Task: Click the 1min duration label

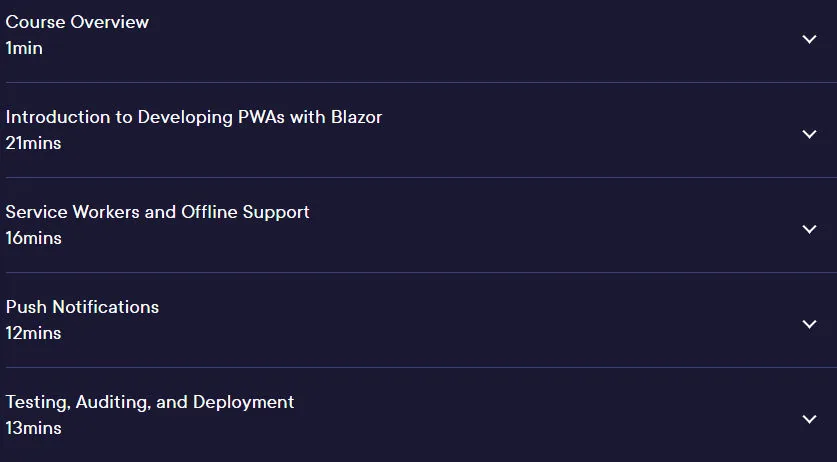Action: pyautogui.click(x=24, y=48)
